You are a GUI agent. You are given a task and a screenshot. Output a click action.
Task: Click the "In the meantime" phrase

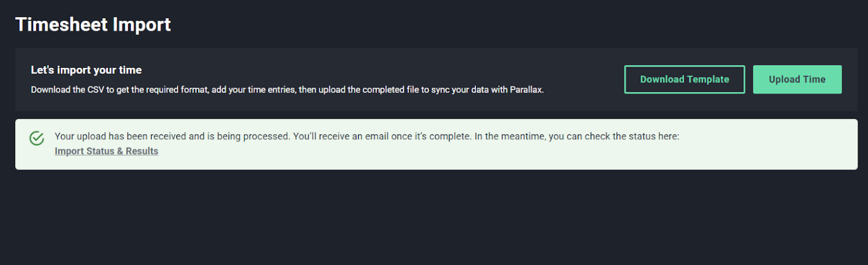[509, 137]
